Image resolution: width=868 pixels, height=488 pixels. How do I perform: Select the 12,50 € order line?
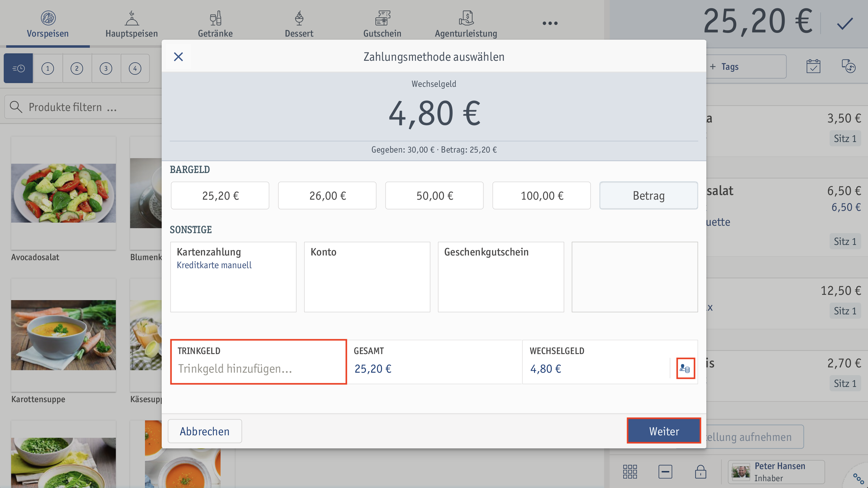click(787, 304)
